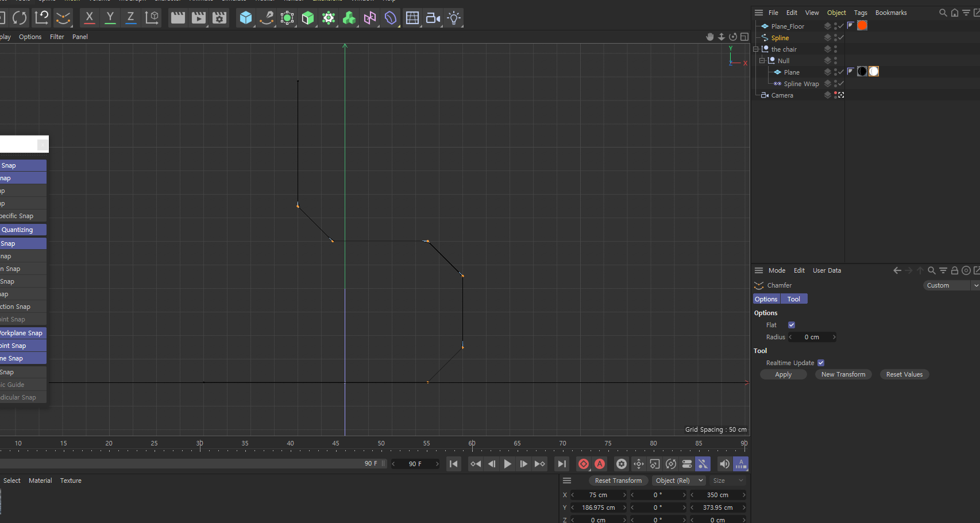The height and width of the screenshot is (523, 980).
Task: Toggle the Spline Wrap enable checkmark
Action: click(840, 83)
